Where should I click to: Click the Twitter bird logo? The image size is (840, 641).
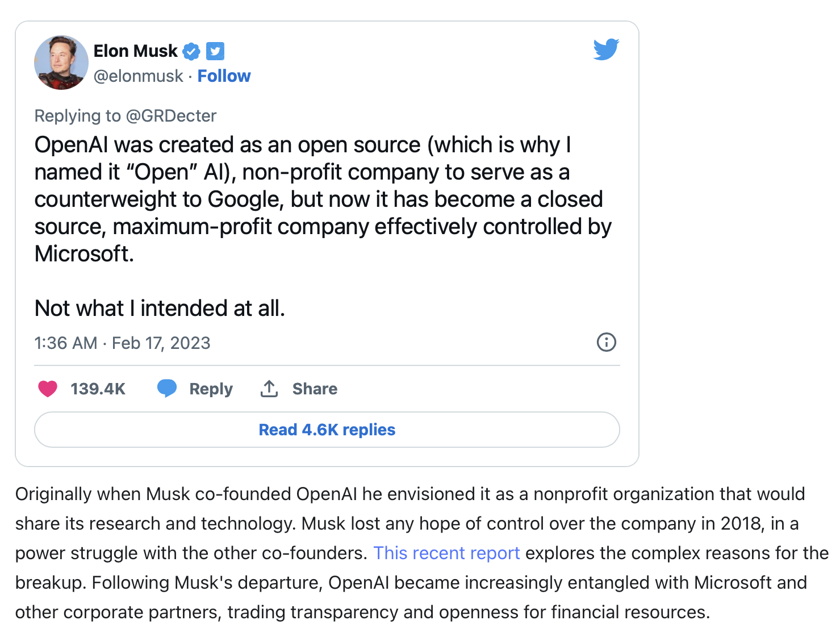tap(606, 49)
